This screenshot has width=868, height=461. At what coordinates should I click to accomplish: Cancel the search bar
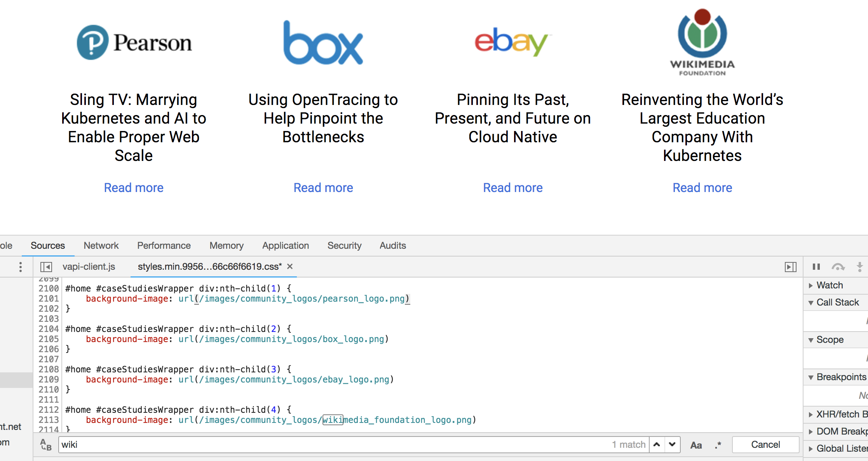(765, 445)
